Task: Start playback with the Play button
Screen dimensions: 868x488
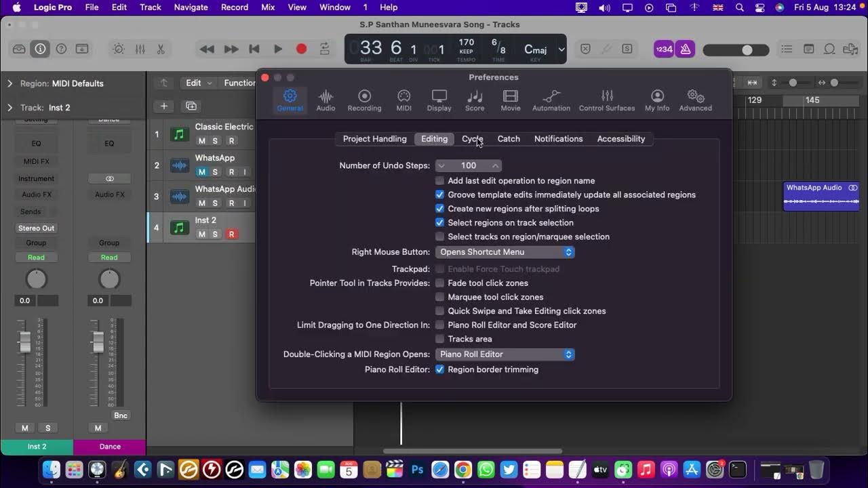Action: [278, 49]
